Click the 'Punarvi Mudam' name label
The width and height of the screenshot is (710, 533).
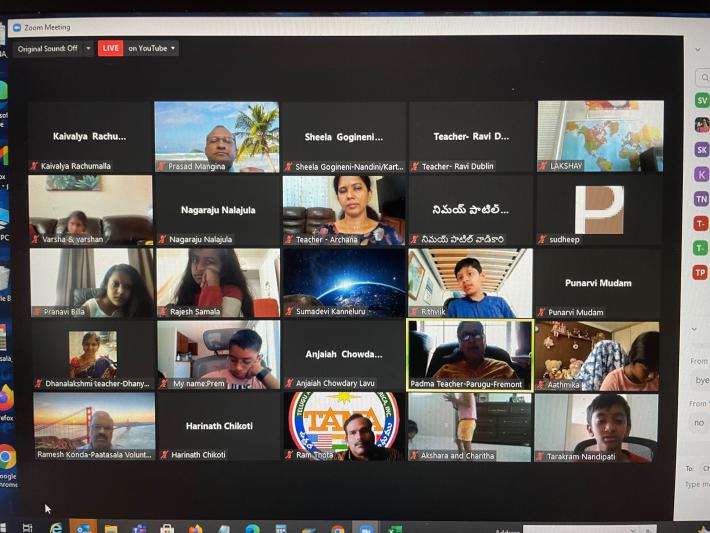coord(576,312)
